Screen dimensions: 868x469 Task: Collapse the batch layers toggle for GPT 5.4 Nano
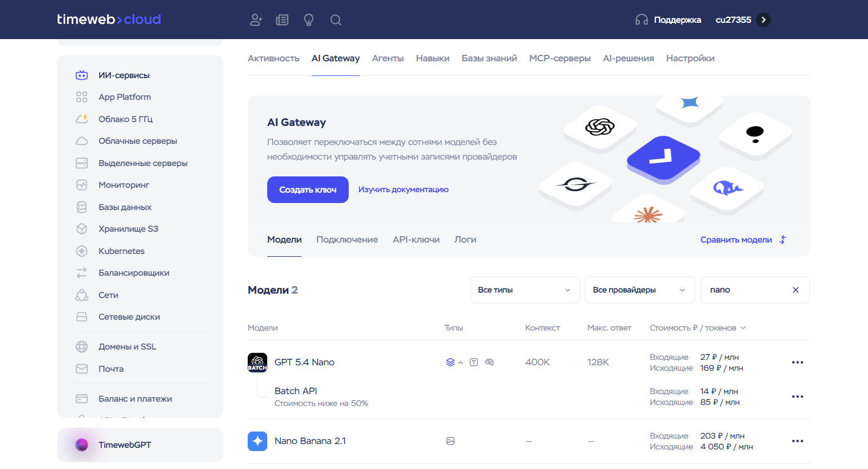pyautogui.click(x=454, y=362)
